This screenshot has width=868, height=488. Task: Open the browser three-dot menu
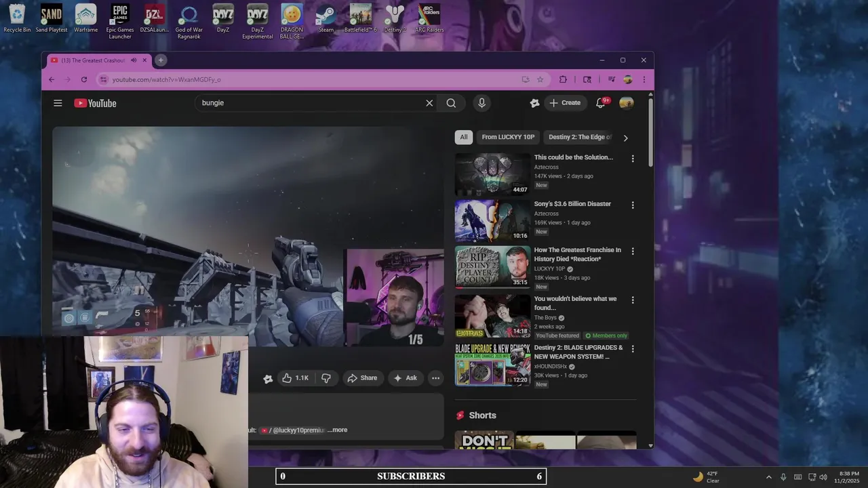[644, 79]
